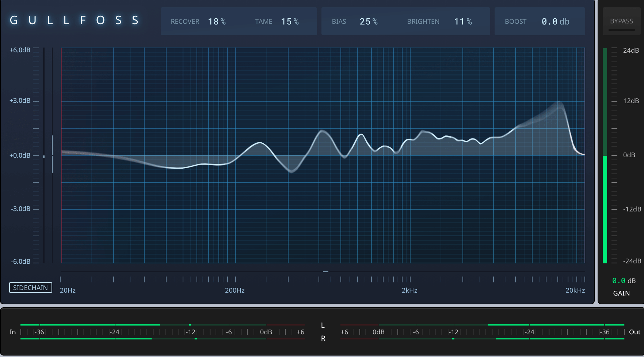This screenshot has height=357, width=644.
Task: Click the In level meter label
Action: [x=13, y=332]
